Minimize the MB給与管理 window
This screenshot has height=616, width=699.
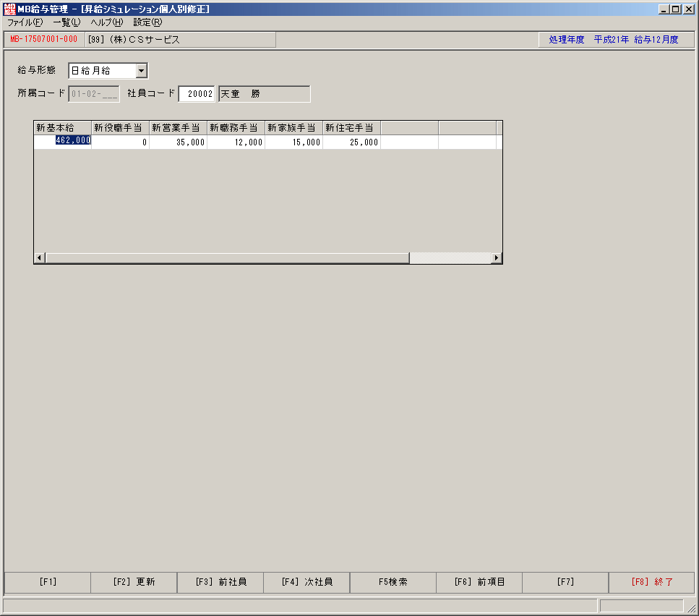[x=664, y=9]
